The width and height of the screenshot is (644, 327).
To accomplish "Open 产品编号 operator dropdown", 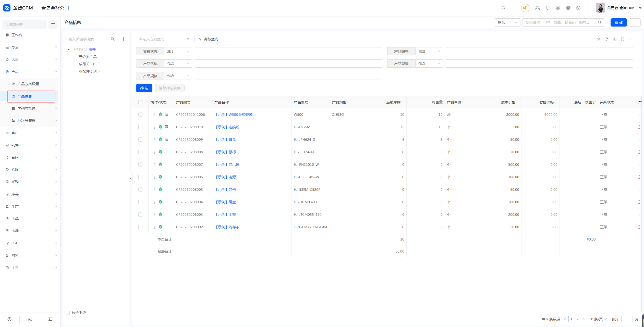I will click(x=429, y=51).
